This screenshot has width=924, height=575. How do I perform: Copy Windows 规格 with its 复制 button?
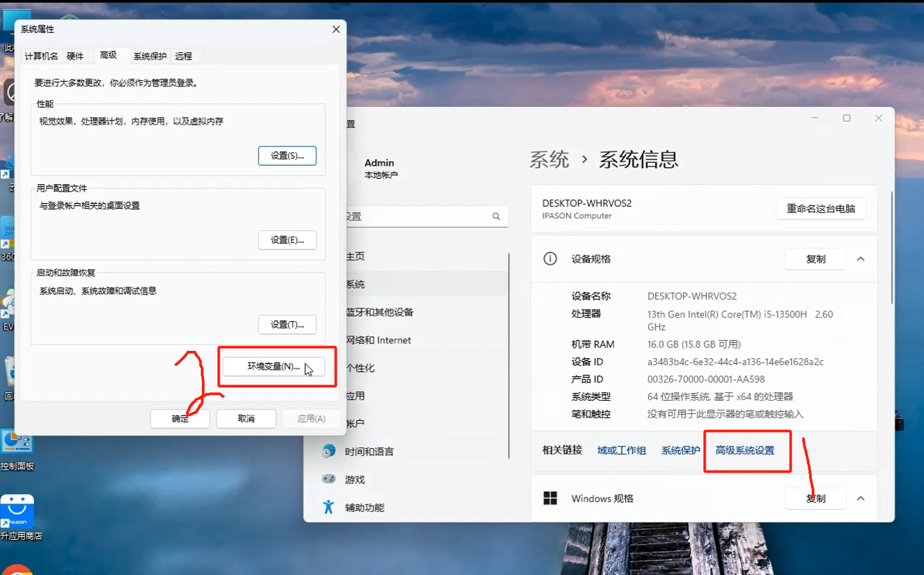pyautogui.click(x=815, y=499)
